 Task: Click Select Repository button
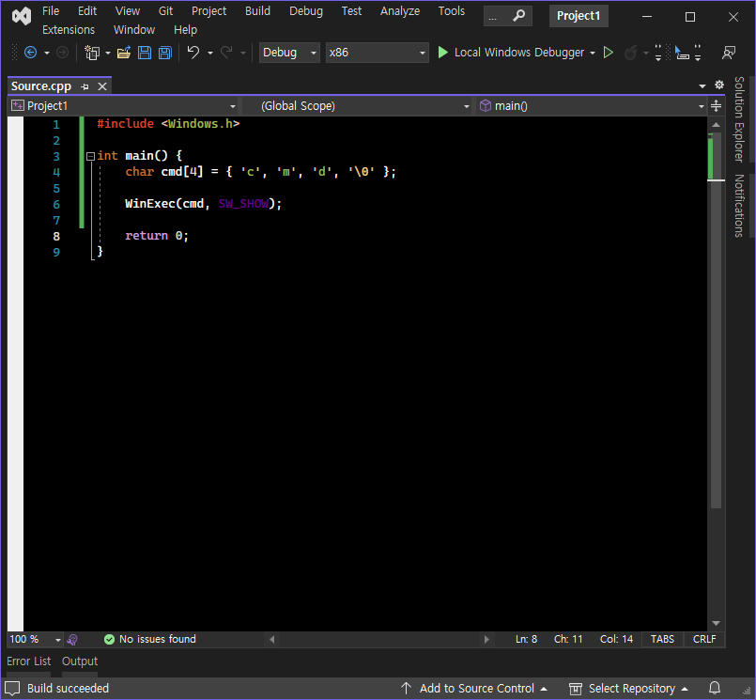pos(628,689)
